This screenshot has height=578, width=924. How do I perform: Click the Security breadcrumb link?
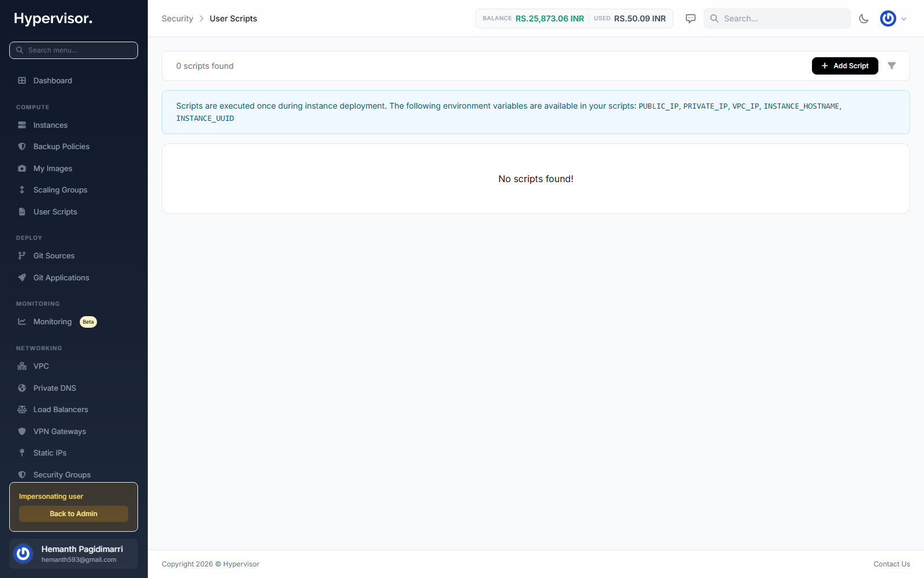(177, 18)
